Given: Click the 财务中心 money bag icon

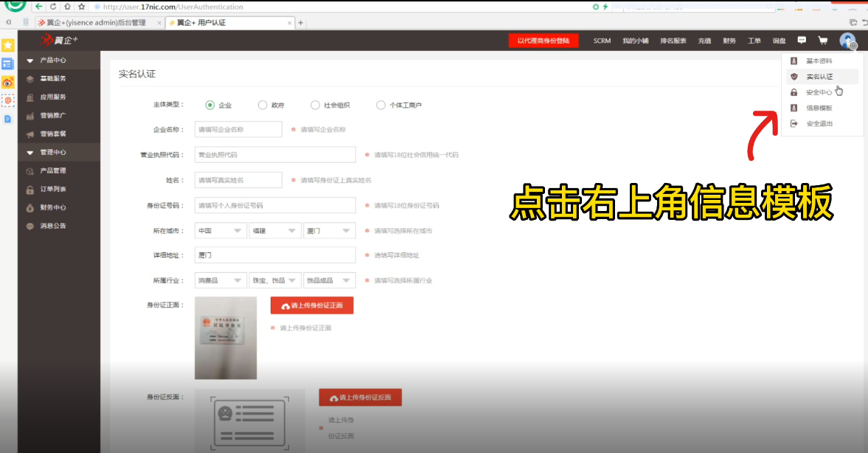Looking at the screenshot, I should point(30,207).
